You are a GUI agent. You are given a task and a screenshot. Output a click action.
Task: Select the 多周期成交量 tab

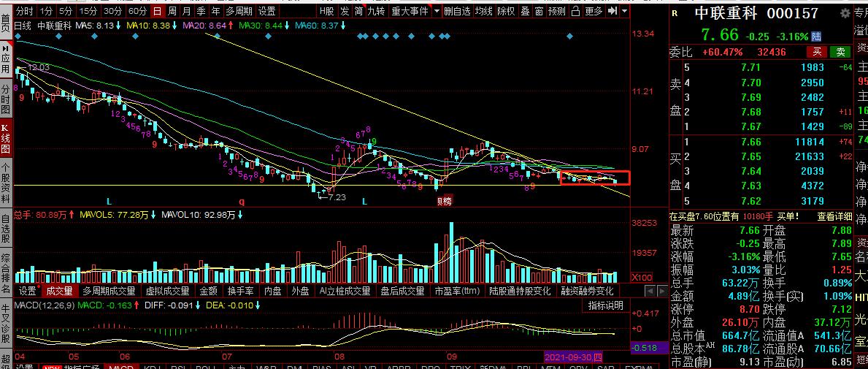point(109,290)
